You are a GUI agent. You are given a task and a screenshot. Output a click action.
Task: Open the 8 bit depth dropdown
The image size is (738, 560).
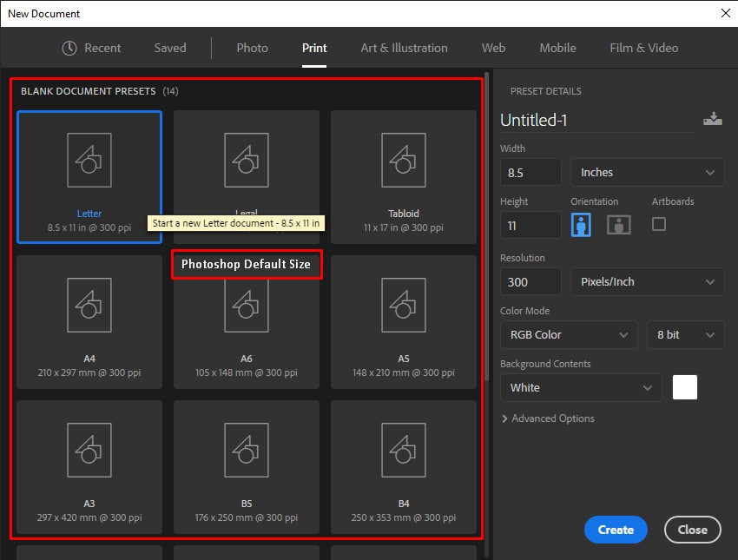(684, 334)
